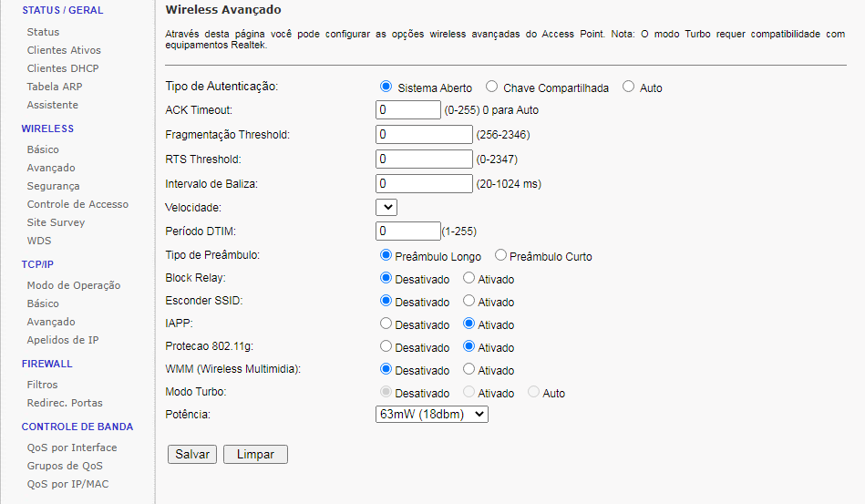
Task: Expand the Potência power dropdown
Action: coord(432,415)
